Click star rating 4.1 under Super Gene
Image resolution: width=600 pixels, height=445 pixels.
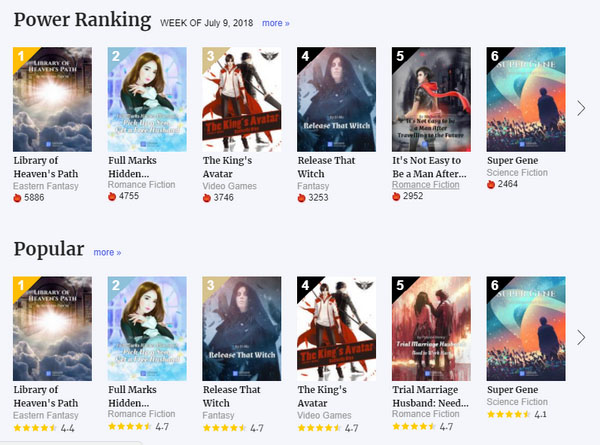pos(517,414)
